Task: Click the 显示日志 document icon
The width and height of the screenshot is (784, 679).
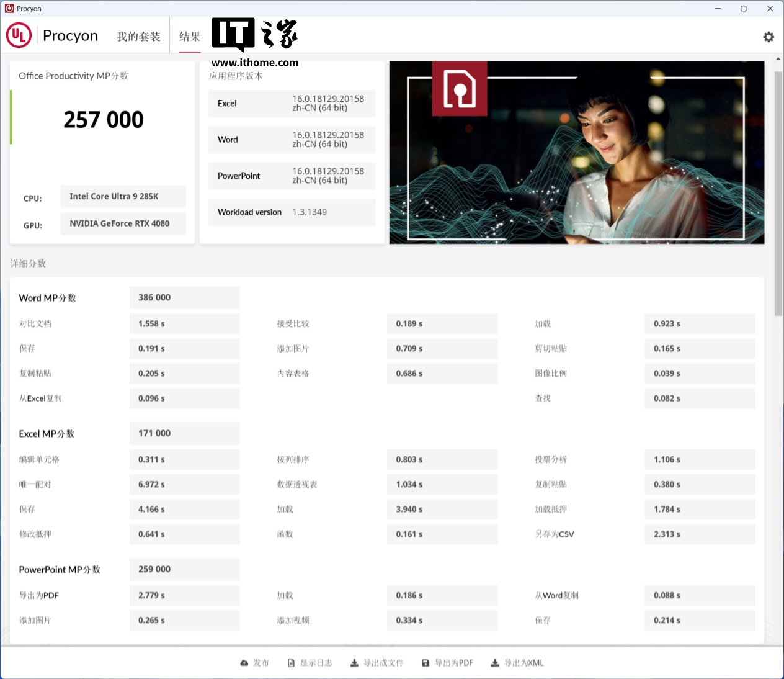Action: (x=291, y=663)
